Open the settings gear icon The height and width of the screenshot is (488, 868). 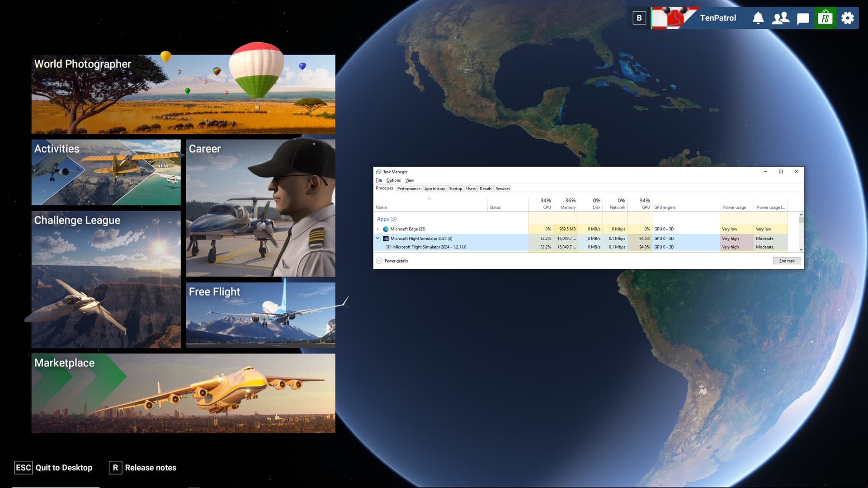(847, 18)
